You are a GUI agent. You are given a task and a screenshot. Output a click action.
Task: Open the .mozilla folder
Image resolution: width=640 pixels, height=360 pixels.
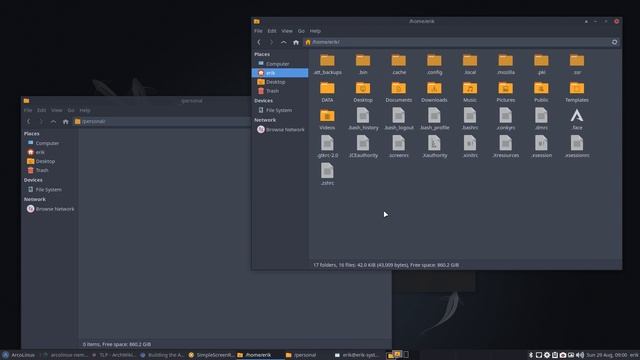(506, 64)
